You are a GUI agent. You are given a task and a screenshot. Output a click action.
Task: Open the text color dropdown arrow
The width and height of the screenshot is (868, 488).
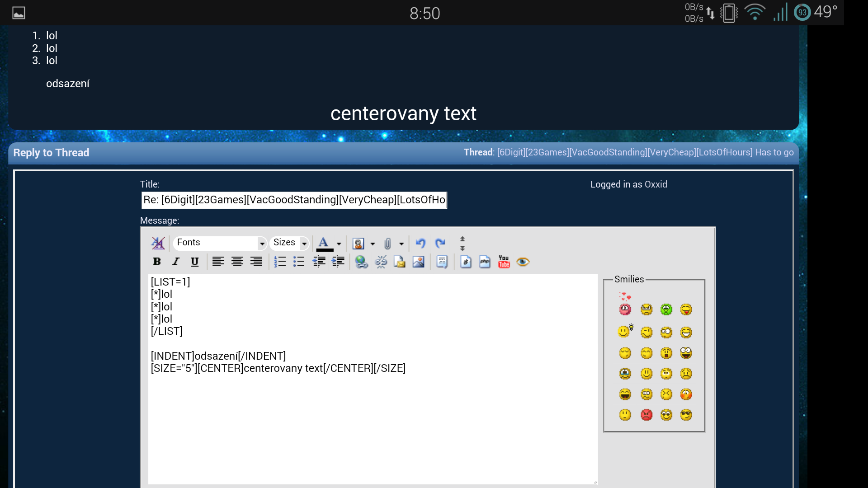click(339, 244)
